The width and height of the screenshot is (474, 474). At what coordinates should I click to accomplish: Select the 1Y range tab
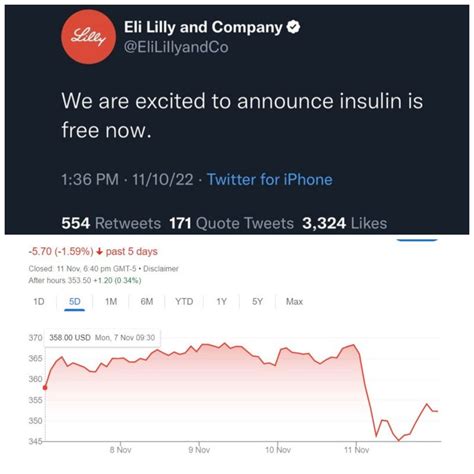click(x=222, y=302)
